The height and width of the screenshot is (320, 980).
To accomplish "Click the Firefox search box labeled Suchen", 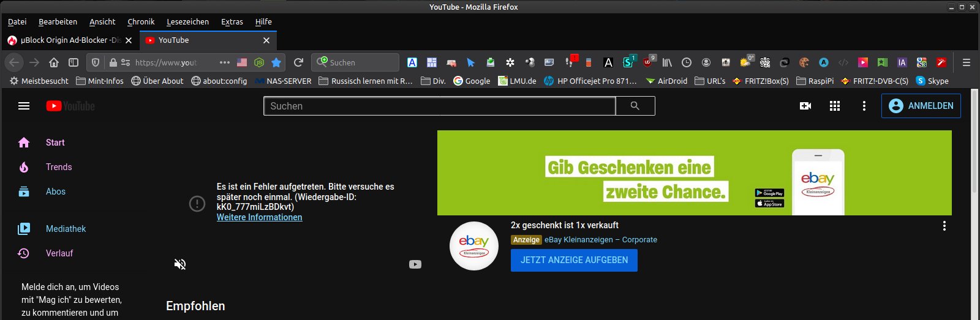I will (355, 62).
